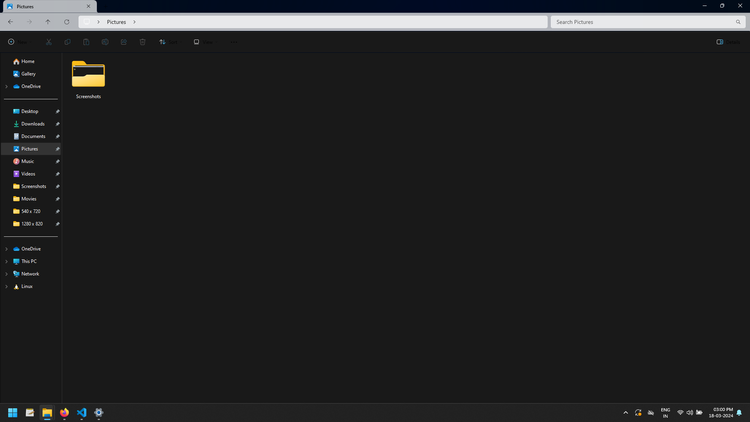Screen dimensions: 750x422
Task: Expand the Network tree node
Action: click(x=6, y=274)
